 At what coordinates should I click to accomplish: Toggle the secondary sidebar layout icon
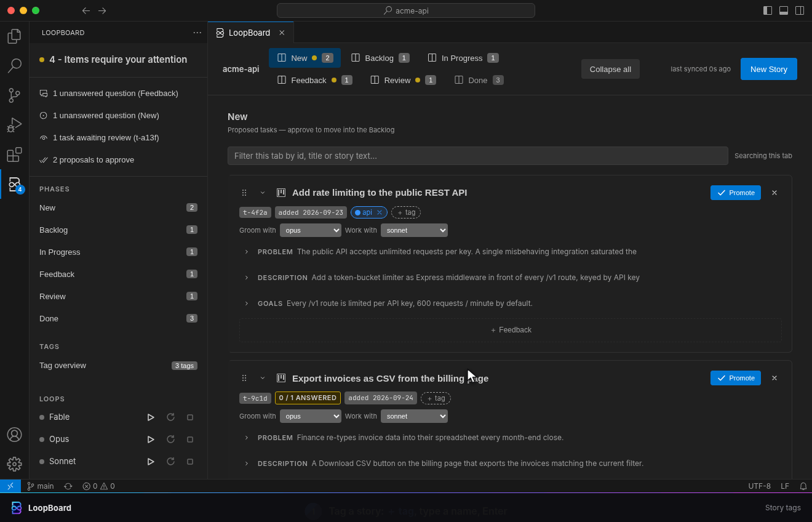800,10
